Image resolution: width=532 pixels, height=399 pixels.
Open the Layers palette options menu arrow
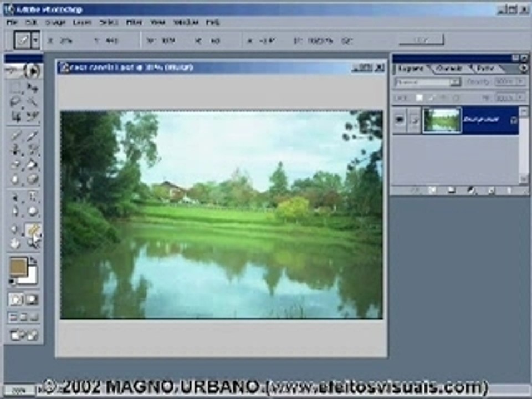click(x=523, y=69)
